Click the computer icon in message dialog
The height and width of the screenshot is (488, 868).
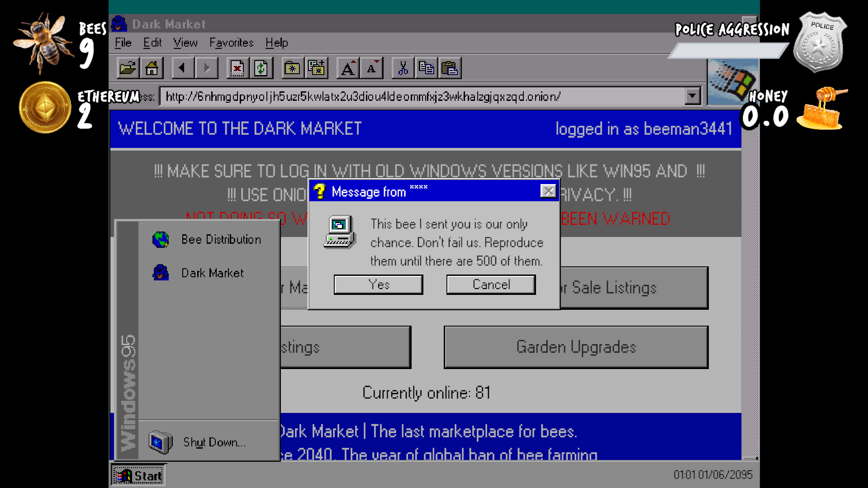340,232
